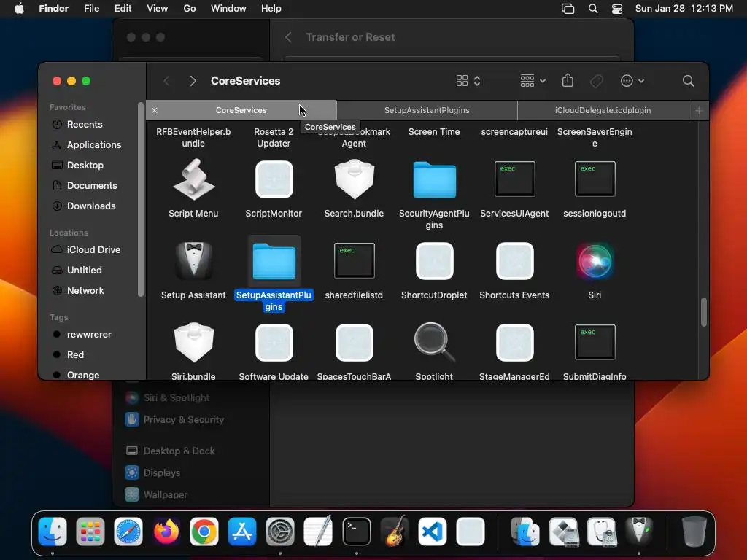Open Visual Studio Code in Dock
Viewport: 747px width, 560px height.
pos(432,532)
